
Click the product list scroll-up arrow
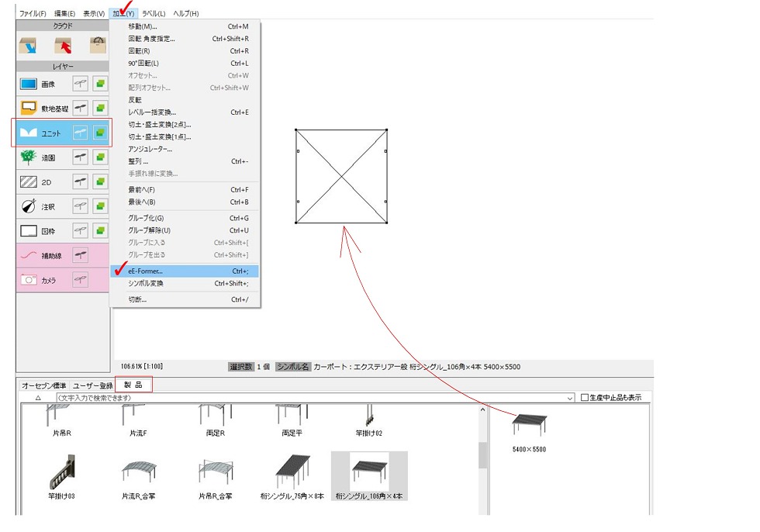point(482,410)
